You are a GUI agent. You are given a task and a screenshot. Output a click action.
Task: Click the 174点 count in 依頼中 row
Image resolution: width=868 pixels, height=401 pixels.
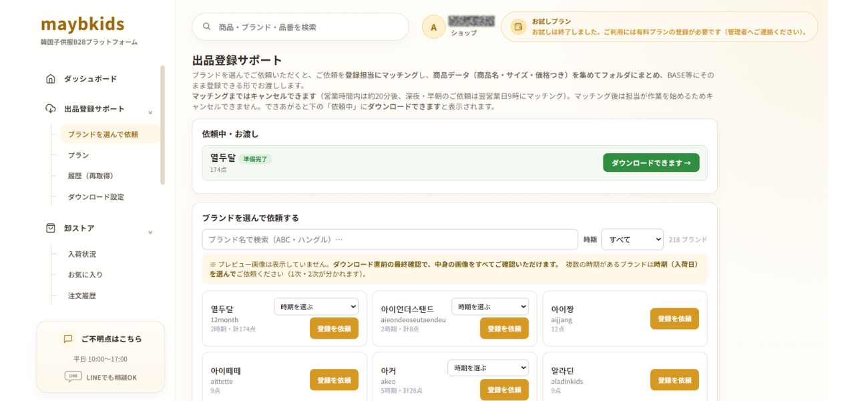218,170
